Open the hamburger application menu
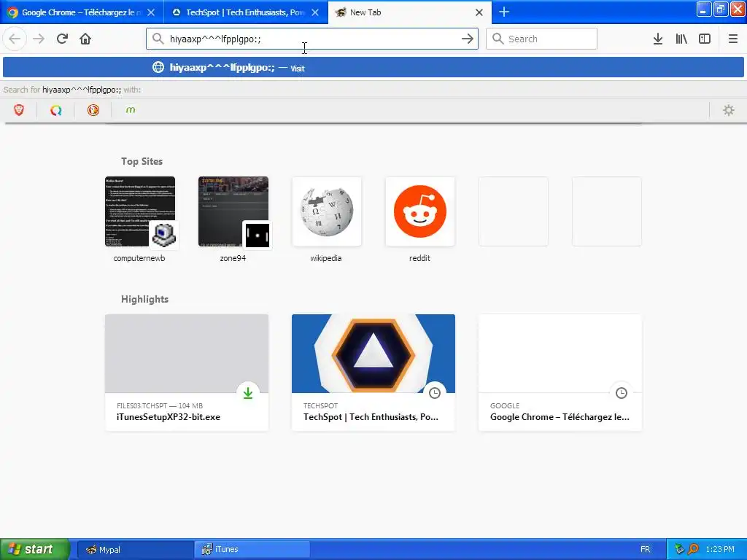This screenshot has width=747, height=560. [x=733, y=39]
